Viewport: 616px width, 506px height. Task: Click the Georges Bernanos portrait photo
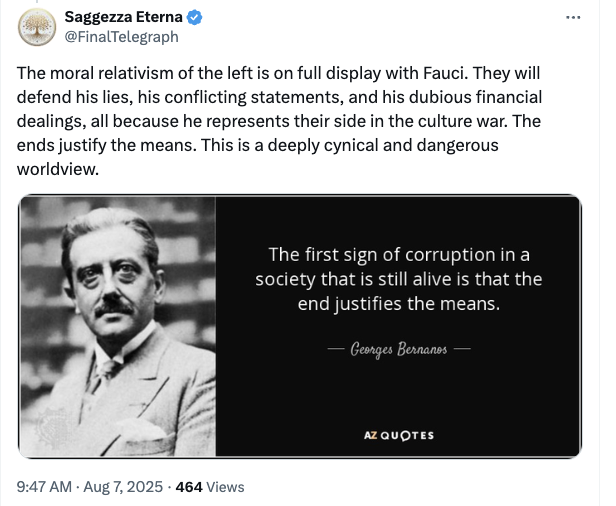[117, 326]
